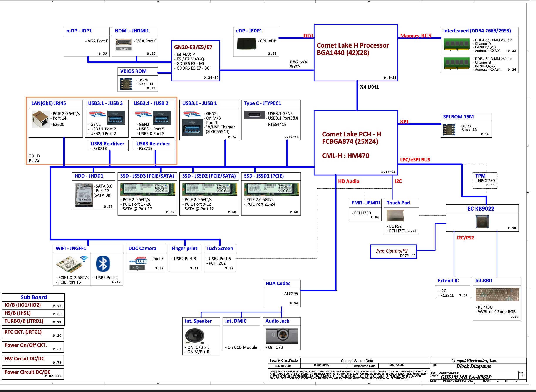Click the audio jack photo
Viewport: 536px width, 392px height.
(281, 336)
